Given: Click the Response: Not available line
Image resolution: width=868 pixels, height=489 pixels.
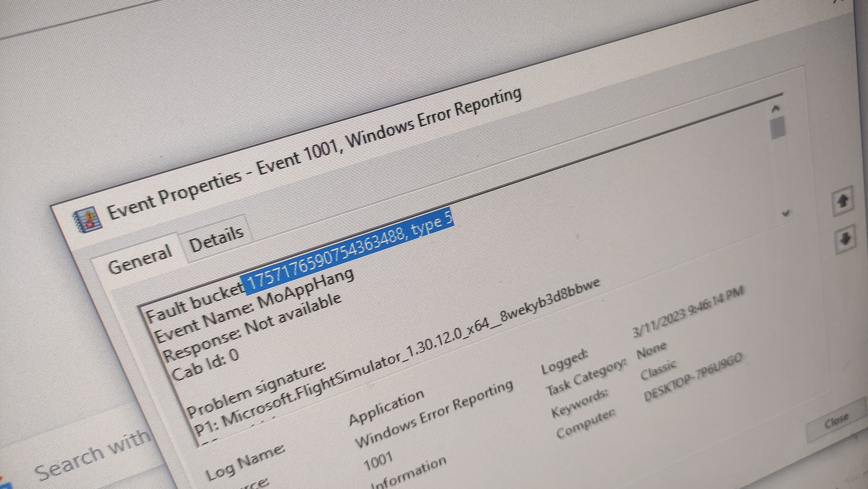Looking at the screenshot, I should tap(252, 327).
